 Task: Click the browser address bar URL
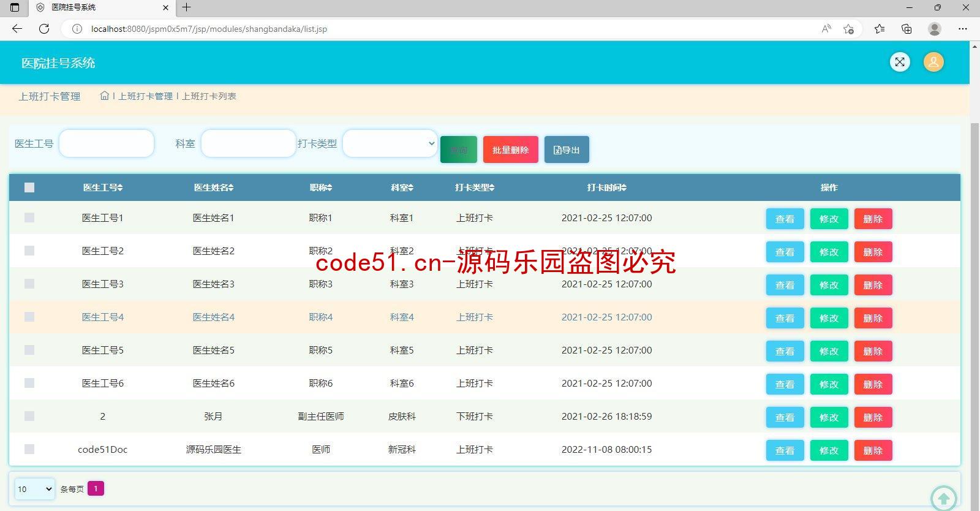coord(209,29)
